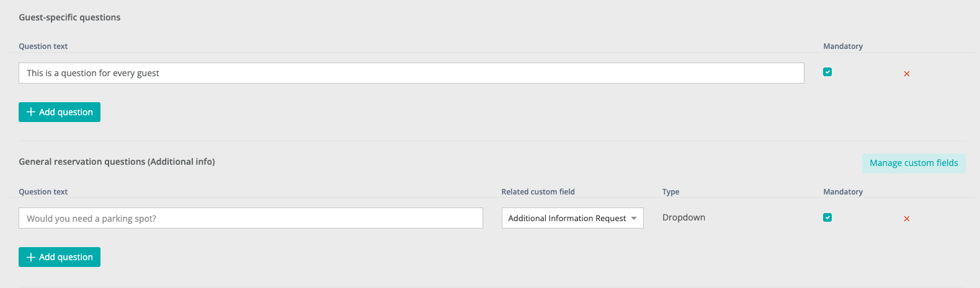Click the Type column header
This screenshot has width=980, height=288.
coord(670,192)
